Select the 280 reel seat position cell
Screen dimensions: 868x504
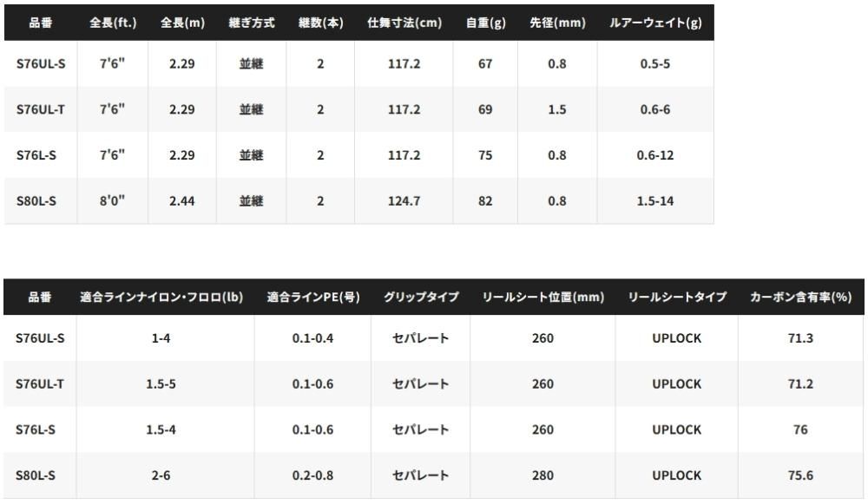click(x=543, y=475)
